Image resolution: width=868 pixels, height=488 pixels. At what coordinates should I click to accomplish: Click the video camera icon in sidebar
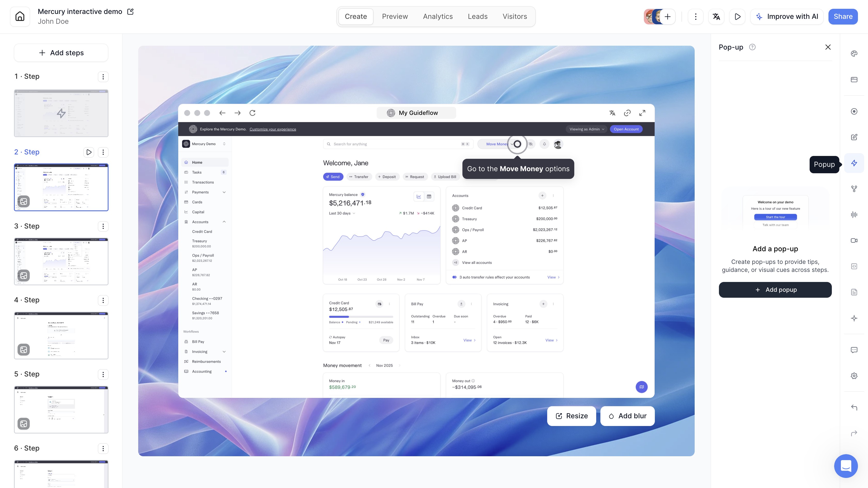click(854, 240)
